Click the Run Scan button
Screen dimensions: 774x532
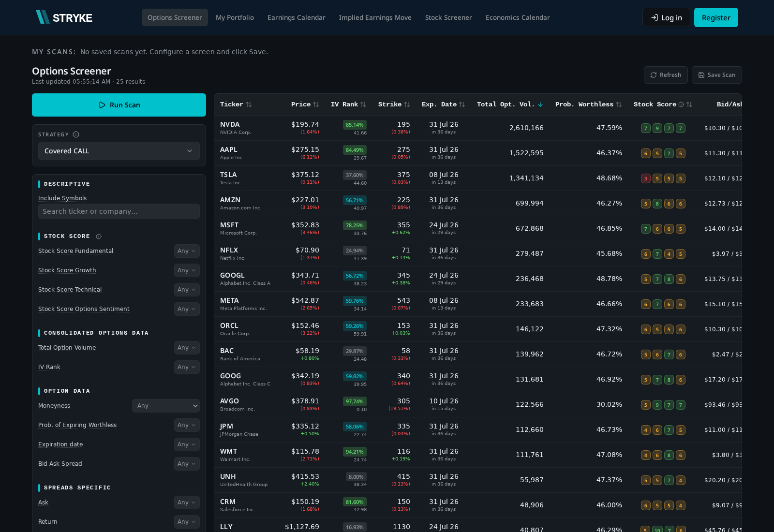(x=119, y=105)
